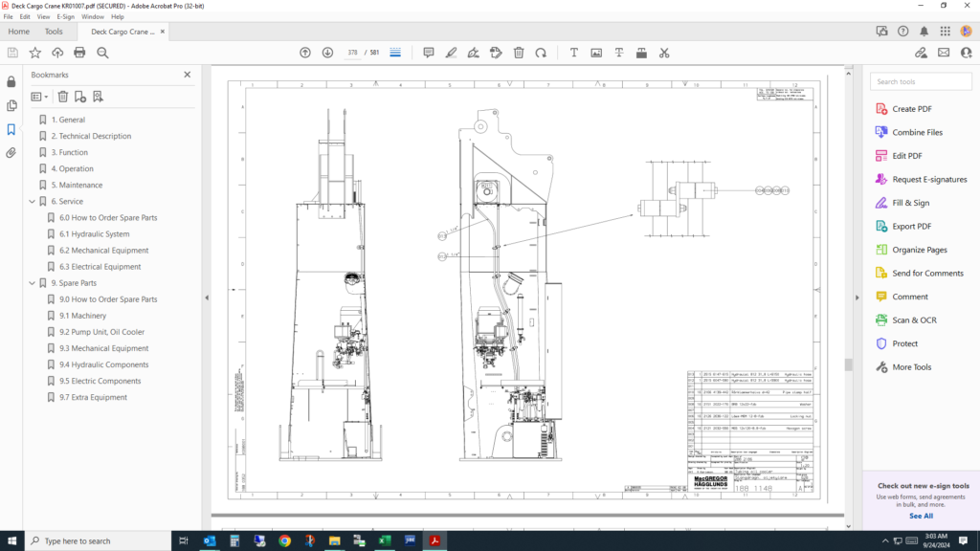Screen dimensions: 980x551
Task: Toggle the scrolling page display mode
Action: pos(395,54)
